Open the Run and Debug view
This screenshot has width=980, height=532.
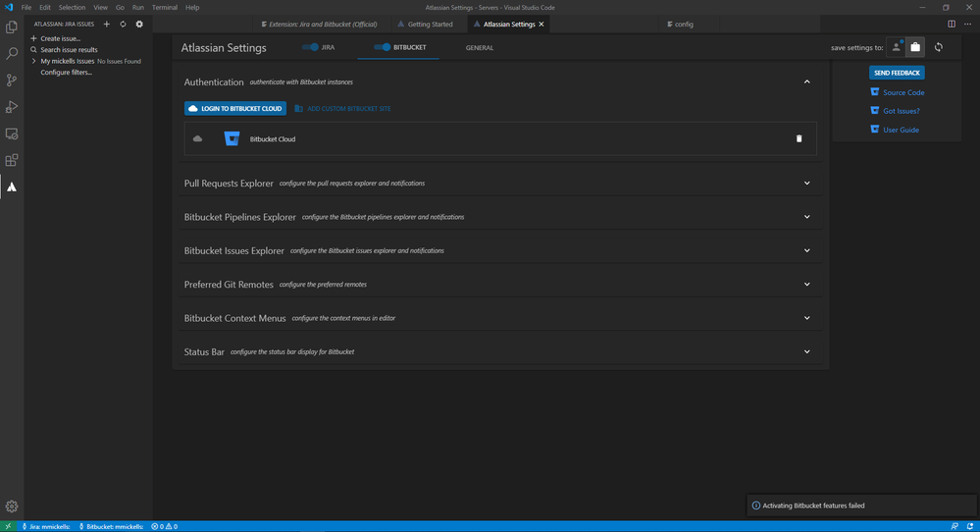click(11, 107)
